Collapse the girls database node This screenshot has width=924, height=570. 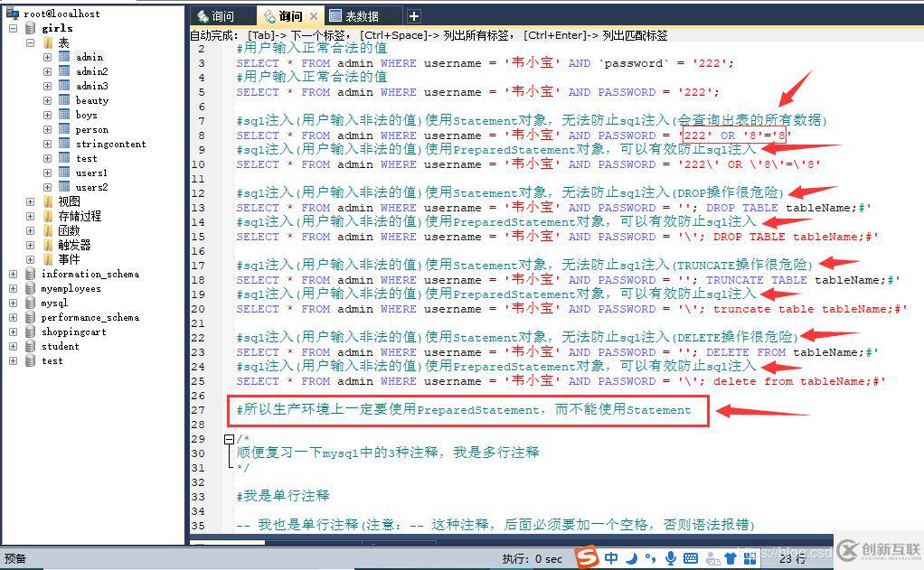point(13,28)
